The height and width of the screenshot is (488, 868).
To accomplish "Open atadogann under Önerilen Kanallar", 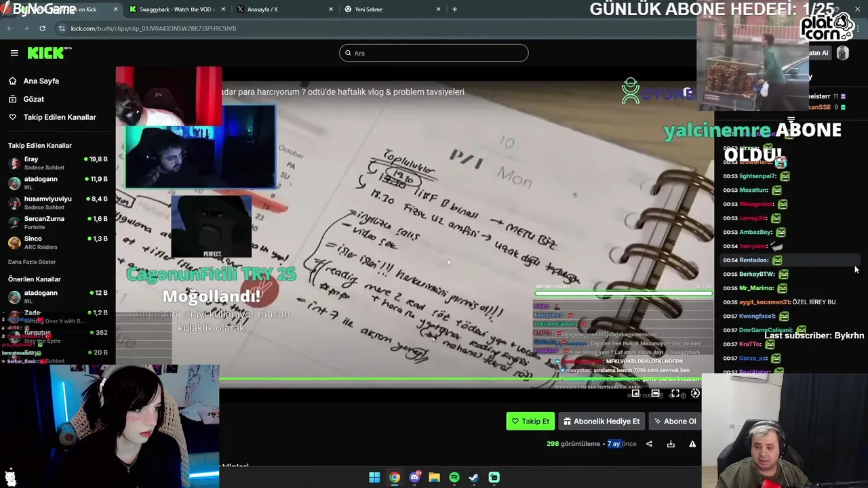I will (x=58, y=296).
